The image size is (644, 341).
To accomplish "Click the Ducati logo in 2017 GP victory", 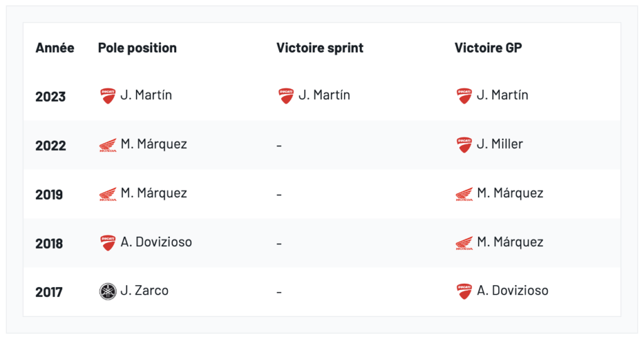I will (464, 291).
